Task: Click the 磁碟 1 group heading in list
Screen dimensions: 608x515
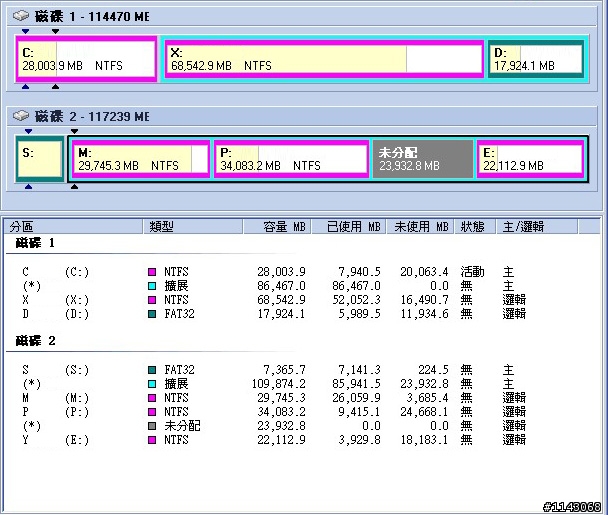Action: 35,243
